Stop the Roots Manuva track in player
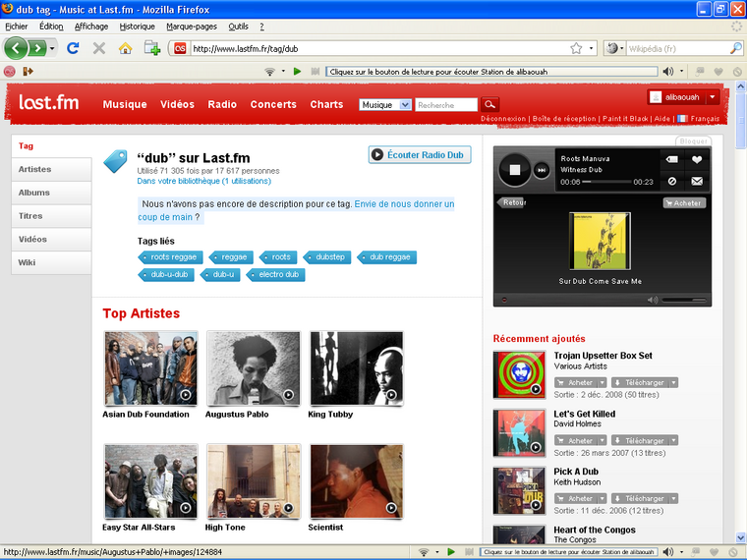747x560 pixels. pyautogui.click(x=514, y=170)
